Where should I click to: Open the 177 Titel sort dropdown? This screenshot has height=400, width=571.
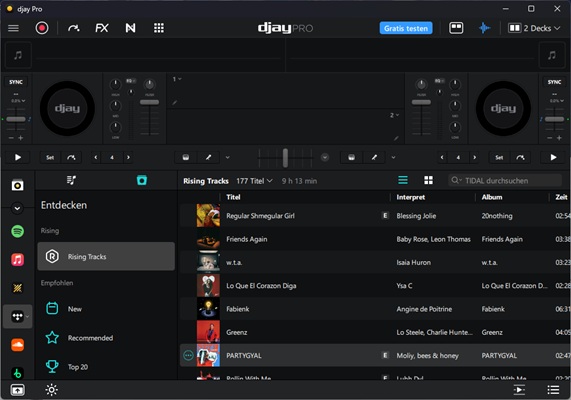254,181
